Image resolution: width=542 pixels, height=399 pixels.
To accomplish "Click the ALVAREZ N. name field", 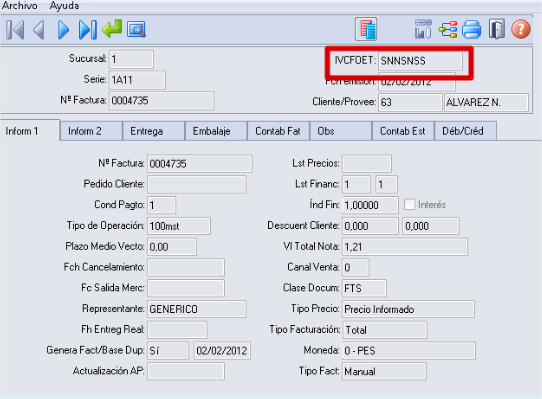I will tap(486, 102).
